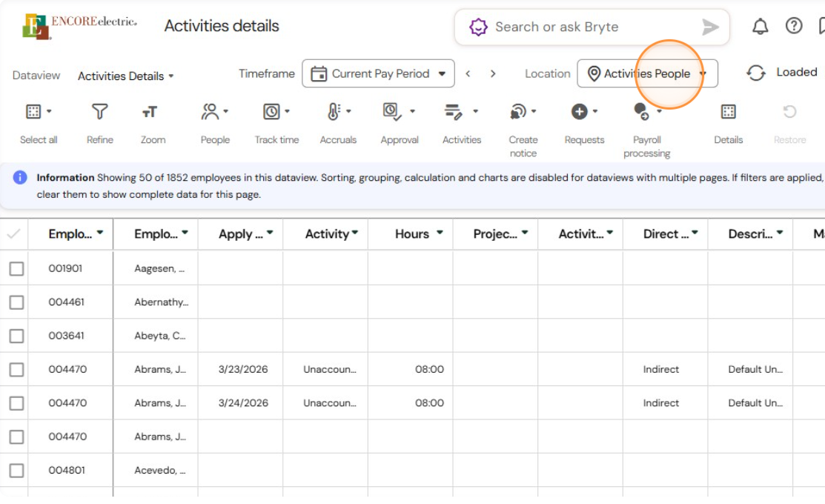The width and height of the screenshot is (825, 504).
Task: Click the Restore undo icon
Action: (789, 111)
